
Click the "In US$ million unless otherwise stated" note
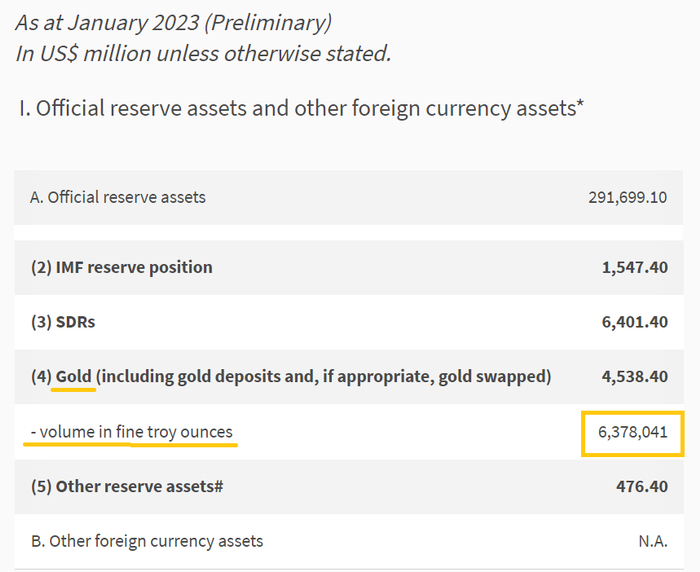pos(203,54)
